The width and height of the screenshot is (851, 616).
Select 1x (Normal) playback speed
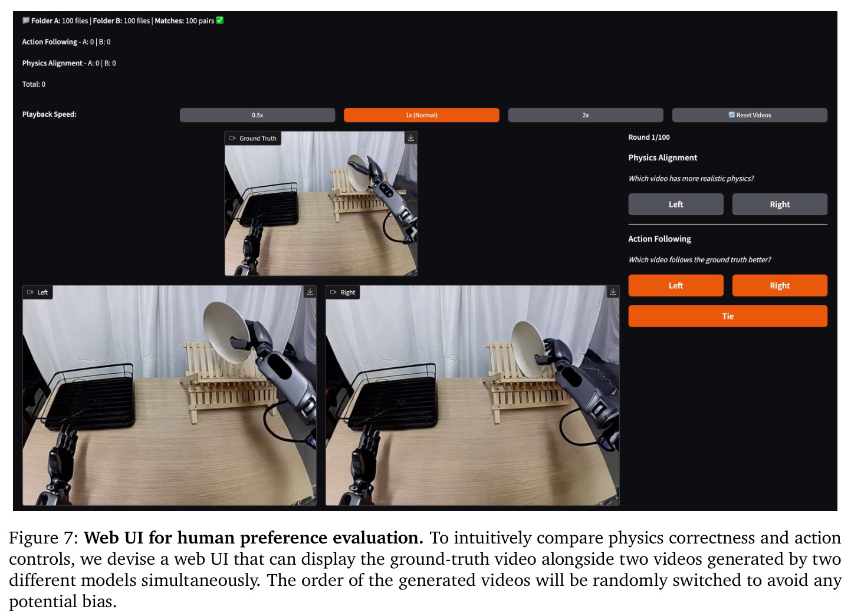pyautogui.click(x=422, y=115)
